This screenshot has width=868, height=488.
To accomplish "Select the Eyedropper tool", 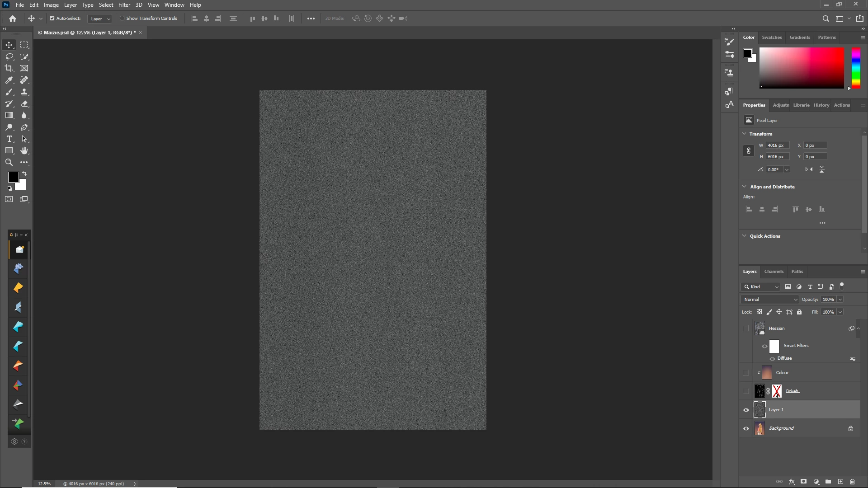I will tap(9, 80).
